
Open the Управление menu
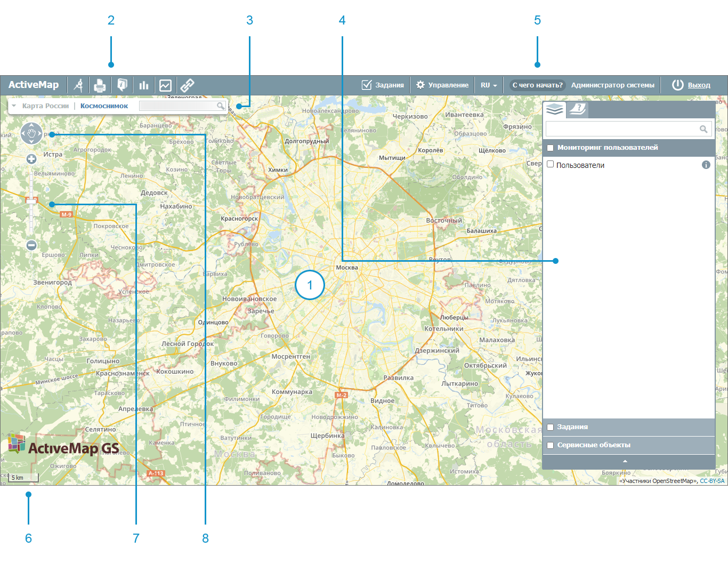442,85
